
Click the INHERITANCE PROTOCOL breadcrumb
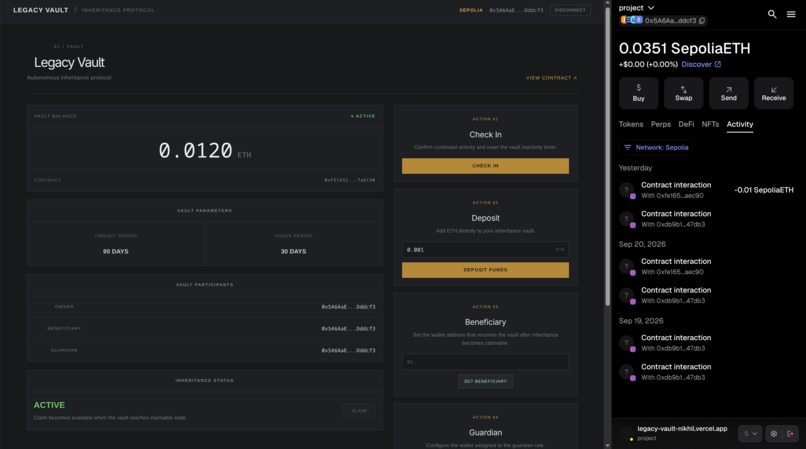point(118,10)
